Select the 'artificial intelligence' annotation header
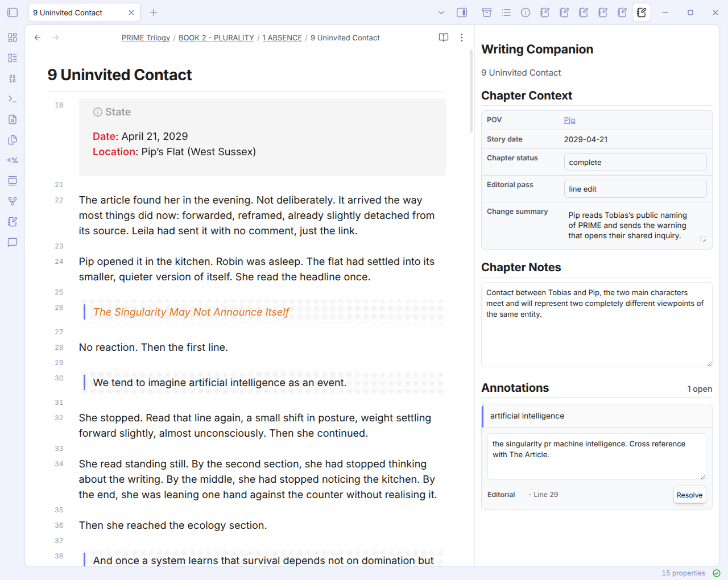728x580 pixels. (x=597, y=416)
